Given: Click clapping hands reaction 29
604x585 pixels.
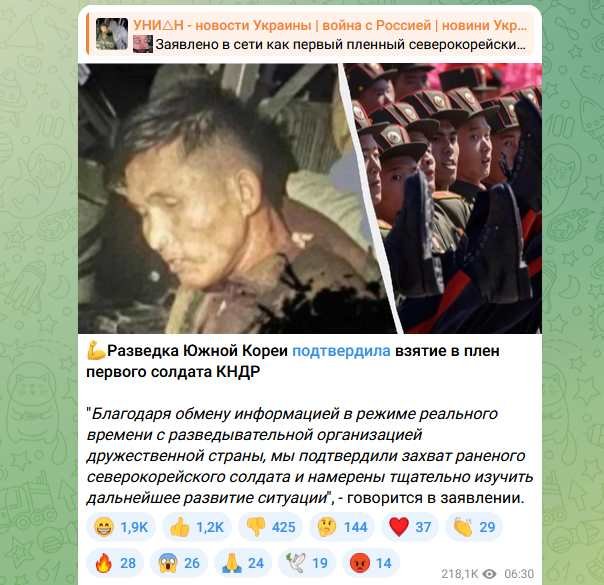Looking at the screenshot, I should (474, 527).
